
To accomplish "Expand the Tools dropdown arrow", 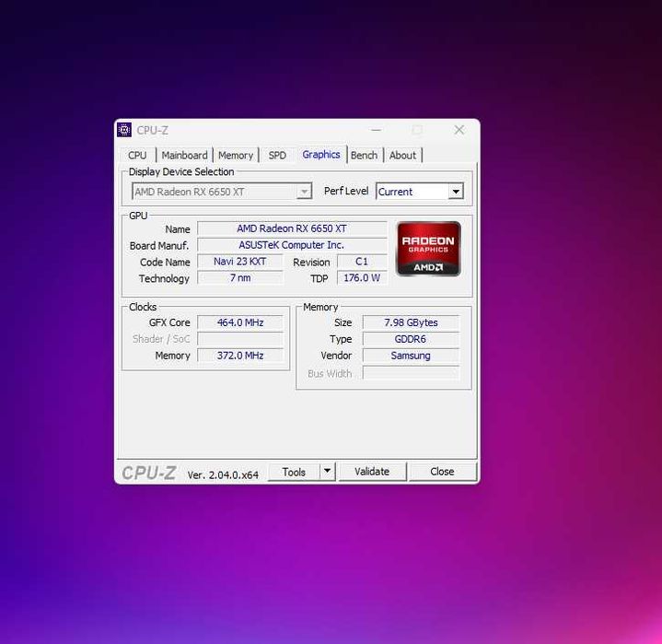I will (327, 471).
